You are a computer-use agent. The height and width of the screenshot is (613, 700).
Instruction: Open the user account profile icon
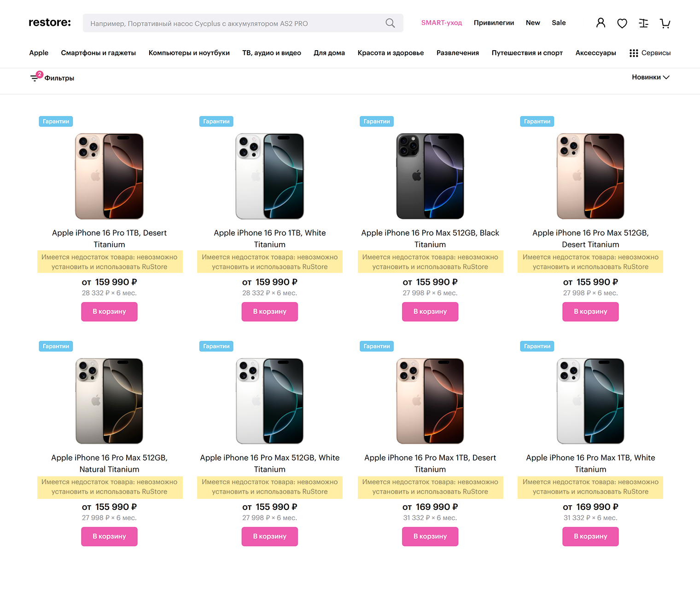click(x=601, y=23)
